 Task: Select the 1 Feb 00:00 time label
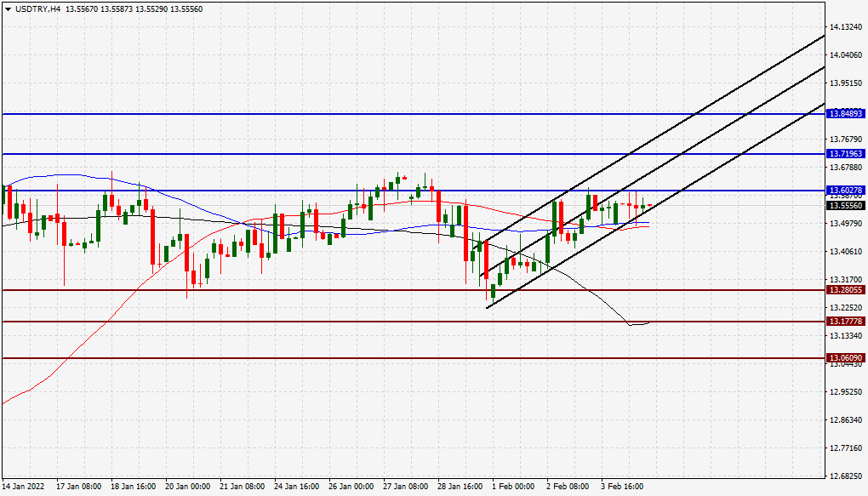pyautogui.click(x=513, y=487)
